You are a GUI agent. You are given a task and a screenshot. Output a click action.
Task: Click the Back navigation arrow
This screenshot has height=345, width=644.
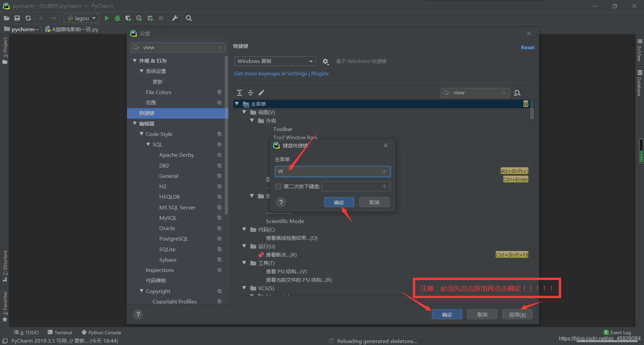point(42,18)
